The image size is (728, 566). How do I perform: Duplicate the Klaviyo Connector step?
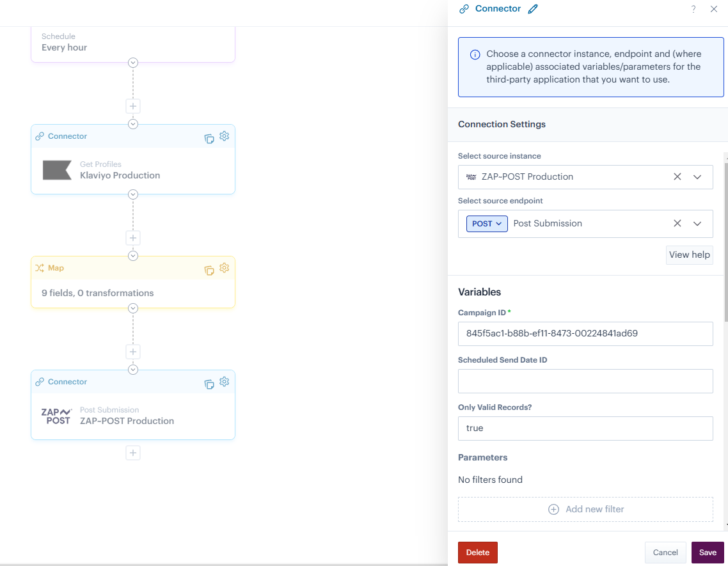click(x=209, y=138)
